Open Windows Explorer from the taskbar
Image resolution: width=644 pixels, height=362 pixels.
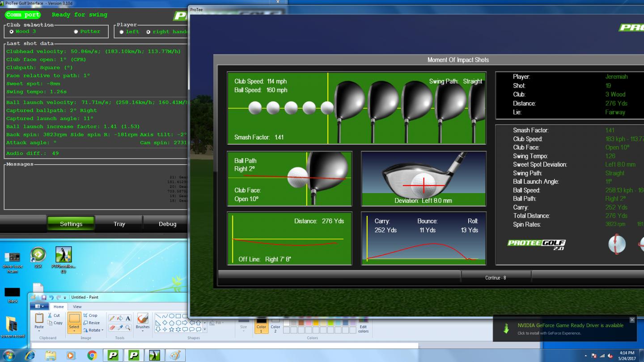pyautogui.click(x=51, y=356)
